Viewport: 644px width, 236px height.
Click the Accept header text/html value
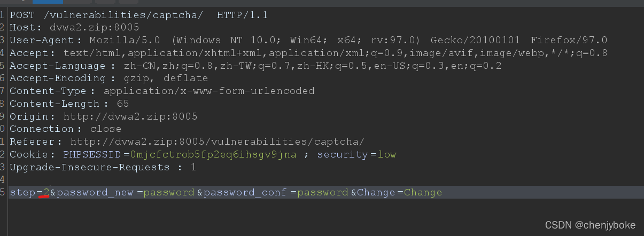[335, 53]
